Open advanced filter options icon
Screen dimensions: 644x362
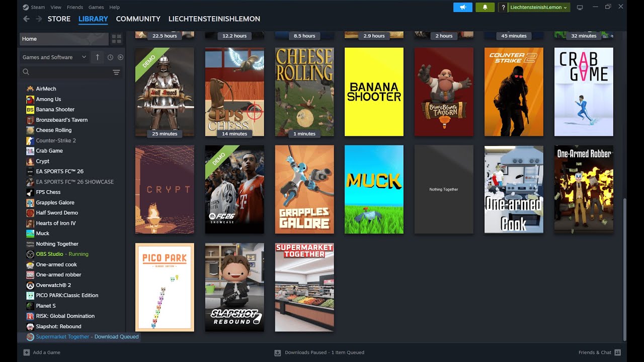(116, 72)
